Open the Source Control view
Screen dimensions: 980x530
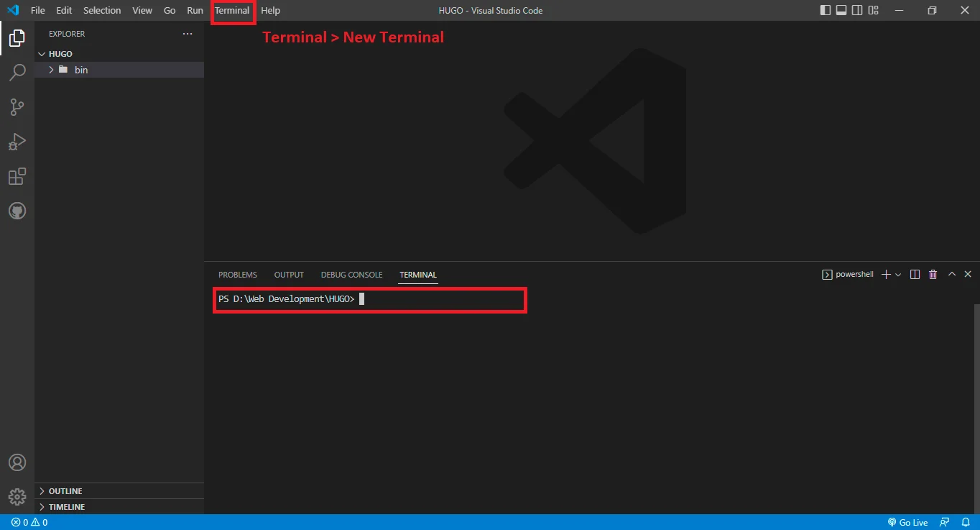coord(17,107)
